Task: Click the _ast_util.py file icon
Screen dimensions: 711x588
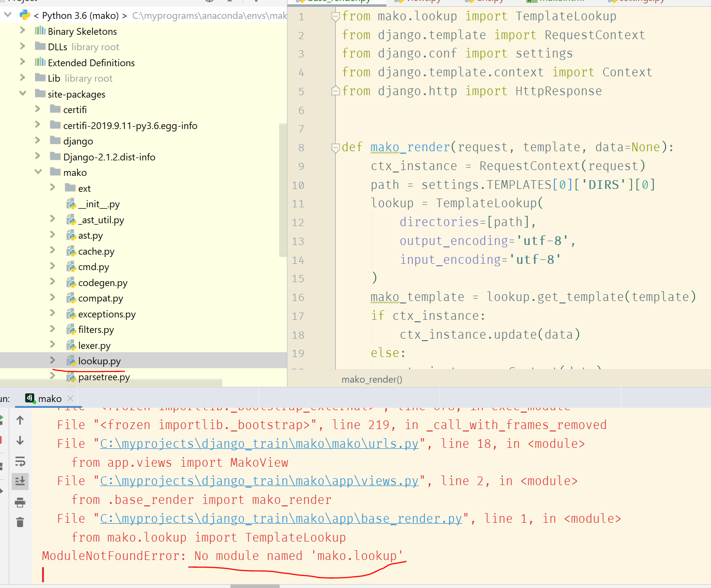Action: [71, 220]
